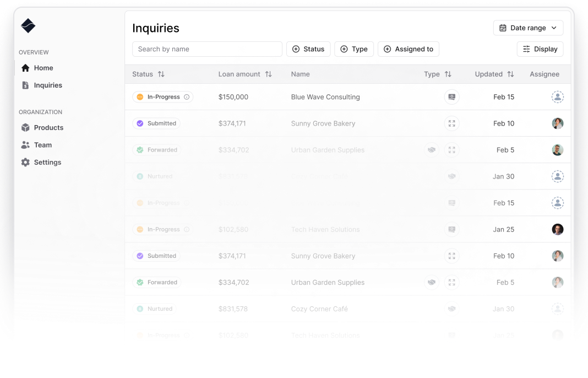Open Settings from the sidebar
588x378 pixels.
47,163
